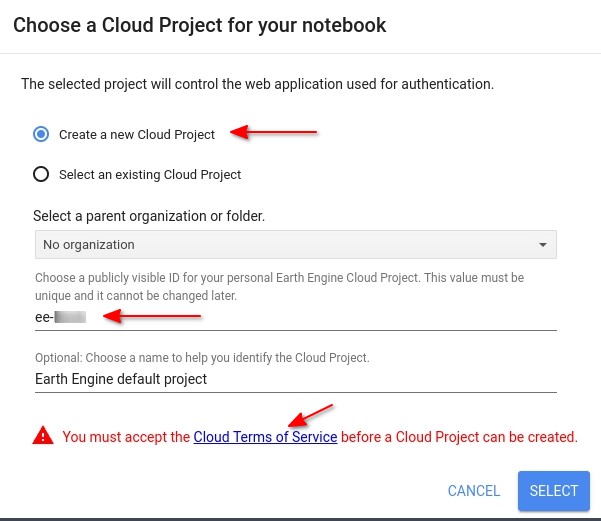Click the dropdown arrow of organization selector
The image size is (601, 521).
(543, 245)
